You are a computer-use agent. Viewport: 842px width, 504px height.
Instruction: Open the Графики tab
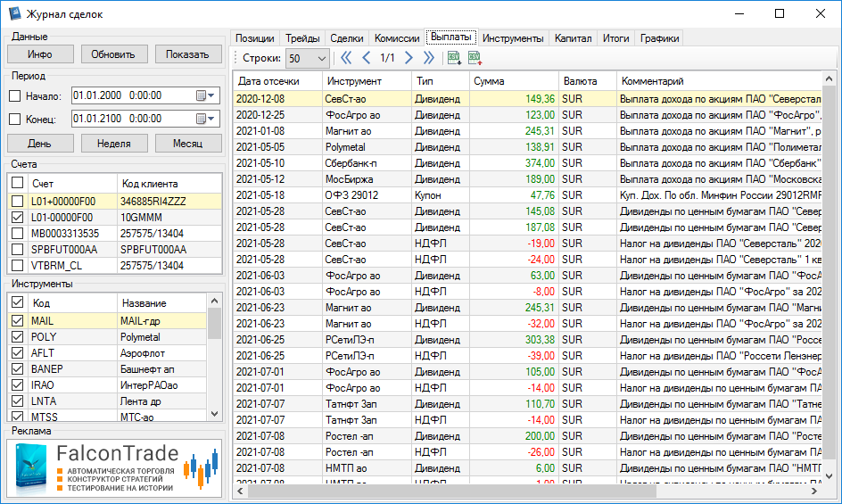659,38
